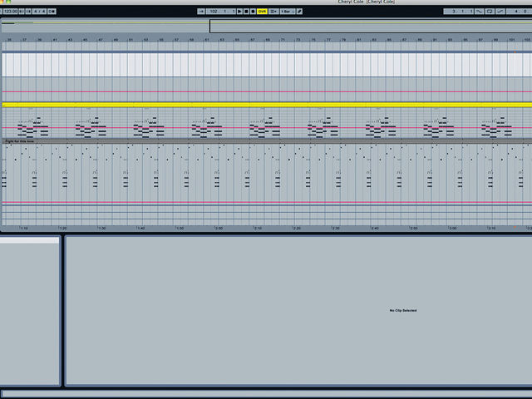The width and height of the screenshot is (532, 399).
Task: Toggle the Follow playhead arrow button
Action: pos(201,11)
